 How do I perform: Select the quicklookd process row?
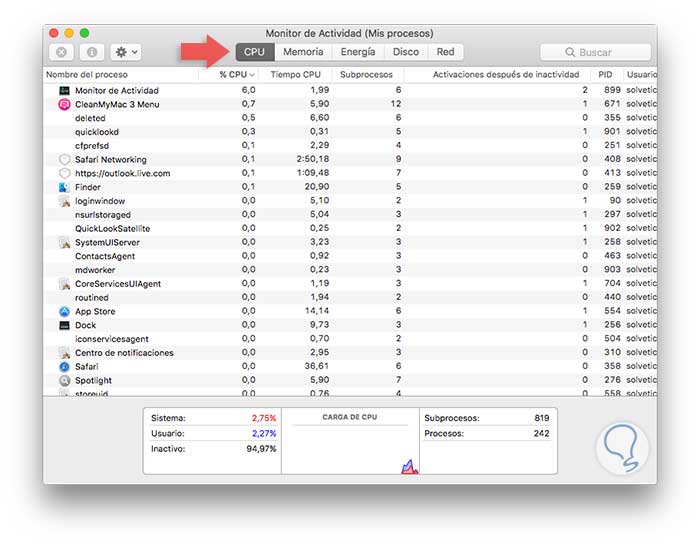pos(350,132)
